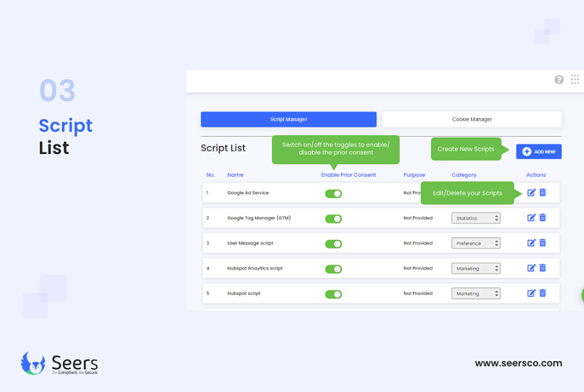This screenshot has height=392, width=584.
Task: Switch to the Script Manager tab
Action: (289, 119)
